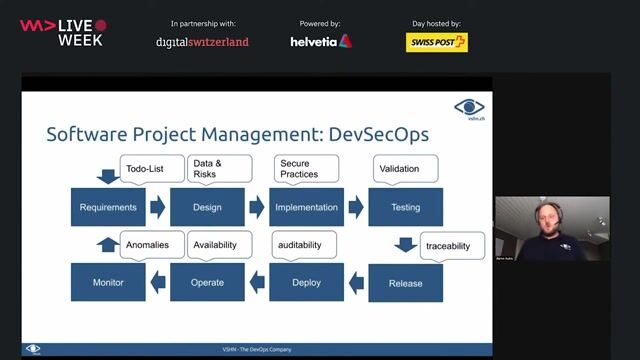Image resolution: width=640 pixels, height=360 pixels.
Task: Click arrow between Deploy and Operate
Action: (257, 282)
